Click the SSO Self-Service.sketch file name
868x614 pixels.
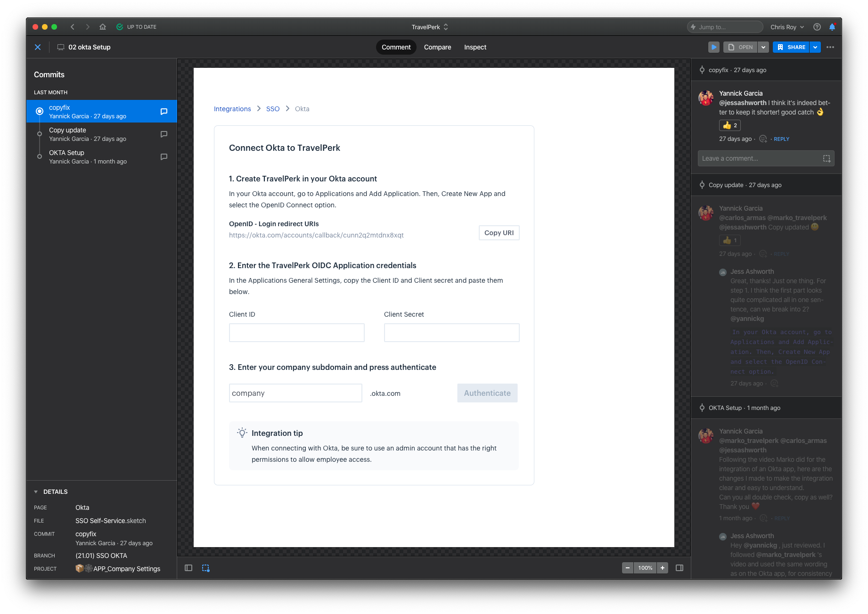point(111,521)
